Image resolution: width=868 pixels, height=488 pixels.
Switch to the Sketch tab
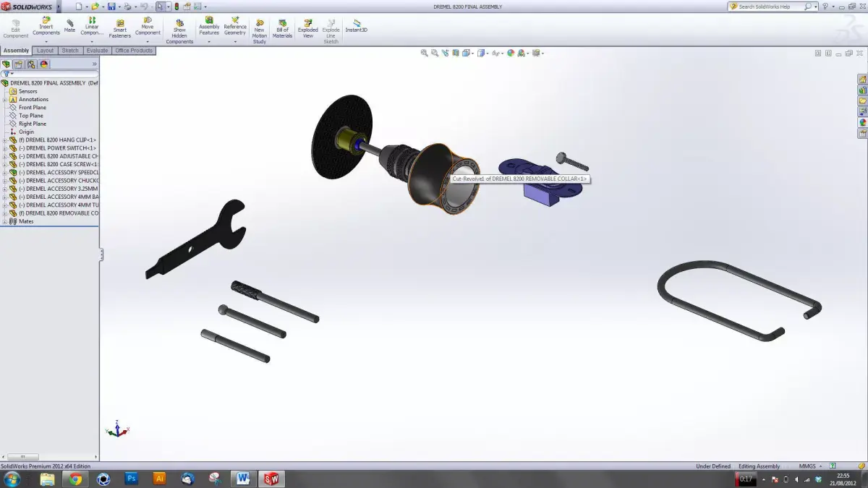click(x=70, y=51)
